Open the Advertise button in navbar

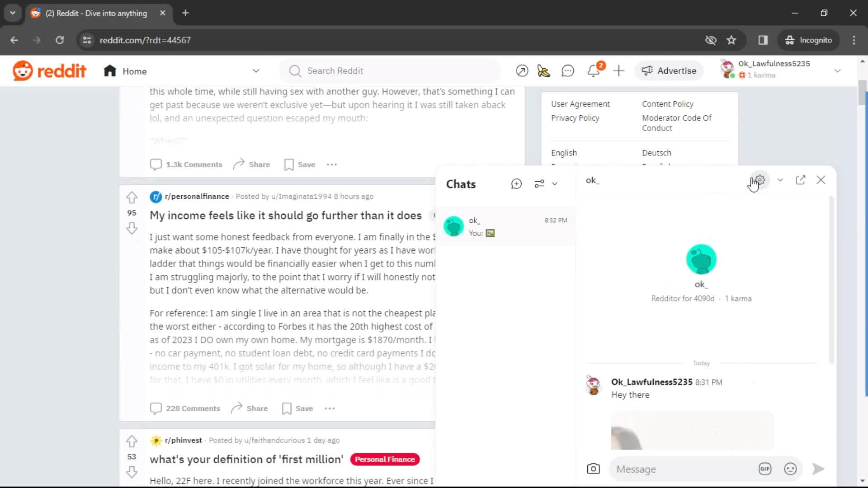click(x=669, y=71)
